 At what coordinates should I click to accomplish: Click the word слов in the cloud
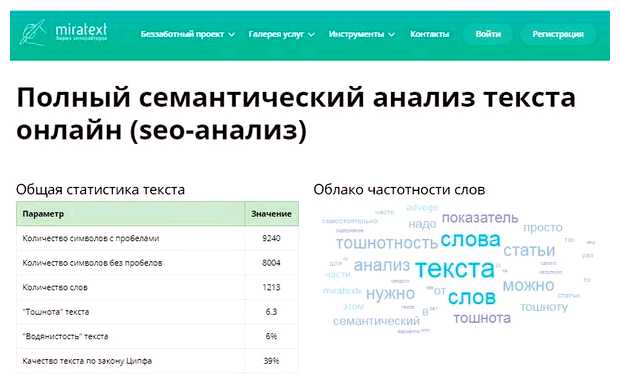coord(472,297)
